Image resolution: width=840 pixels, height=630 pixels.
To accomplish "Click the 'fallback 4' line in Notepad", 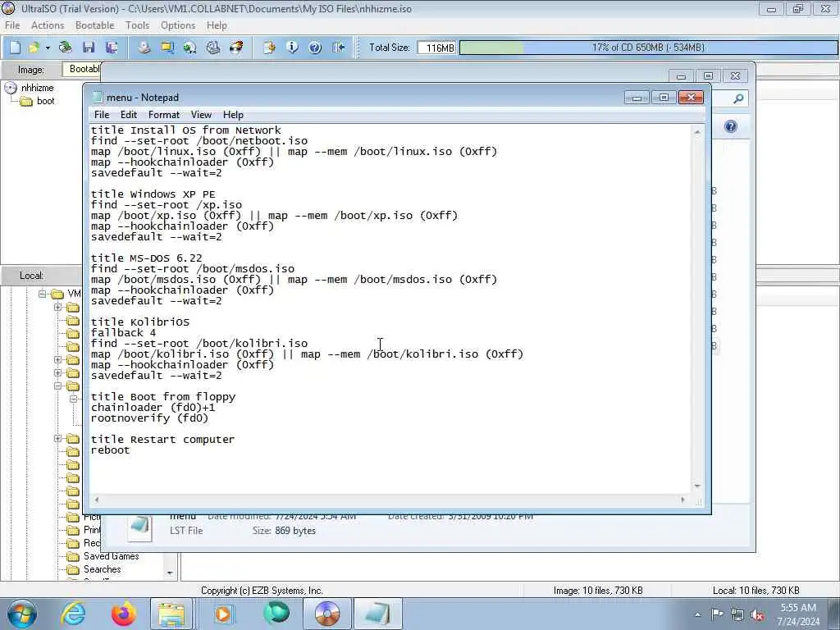I will (x=123, y=333).
